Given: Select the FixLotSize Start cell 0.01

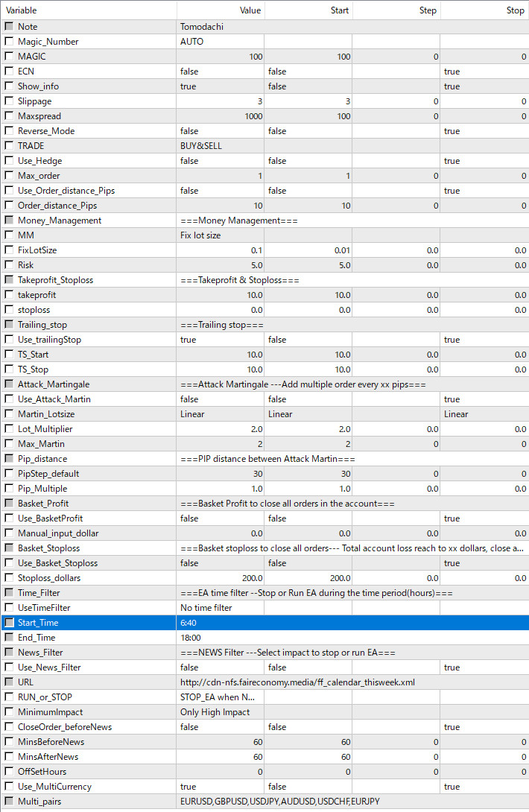Looking at the screenshot, I should 308,250.
